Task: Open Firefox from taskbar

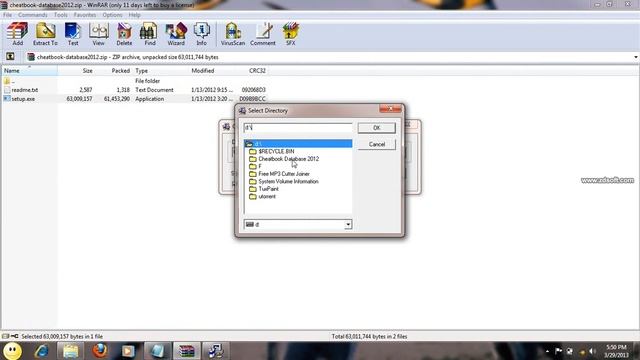Action: 100,351
